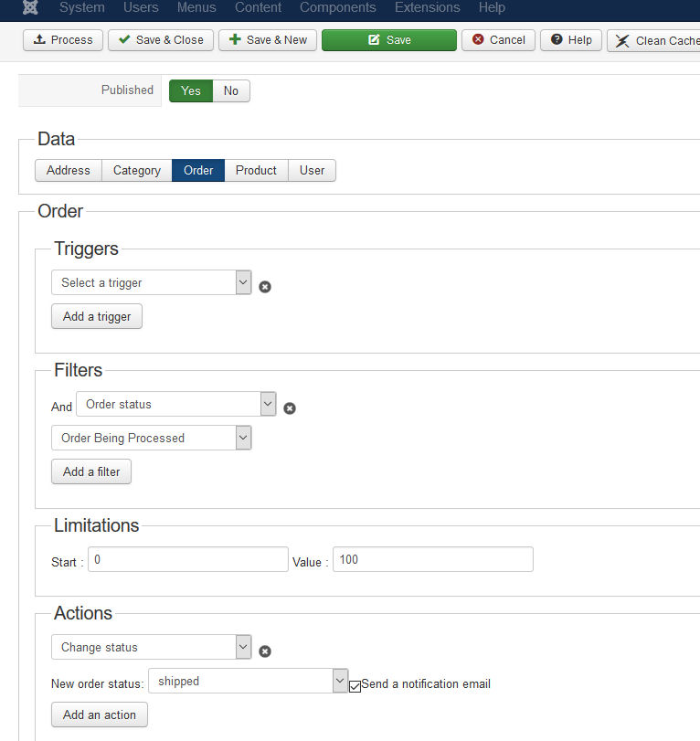Click Add a trigger button
The height and width of the screenshot is (741, 700).
[x=97, y=316]
